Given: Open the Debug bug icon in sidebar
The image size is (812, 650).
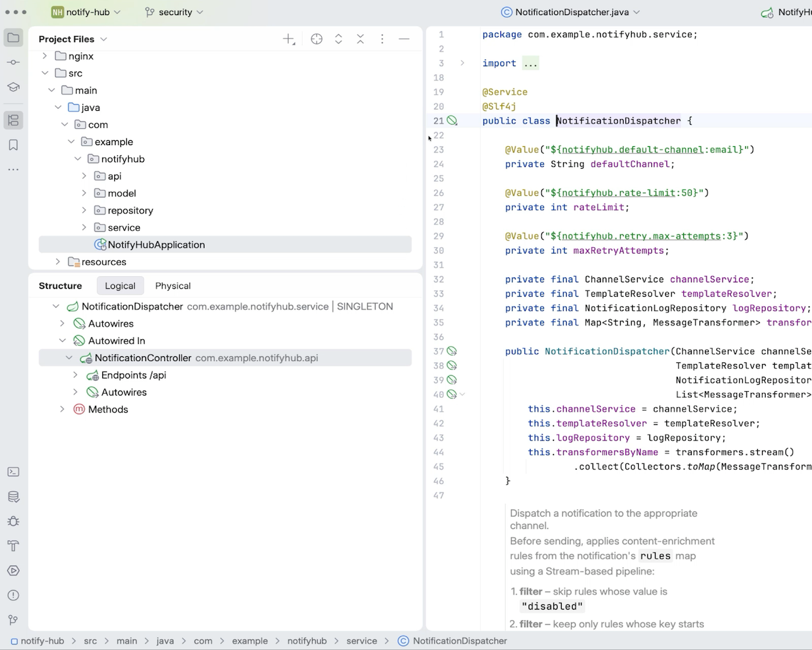Looking at the screenshot, I should [x=13, y=521].
